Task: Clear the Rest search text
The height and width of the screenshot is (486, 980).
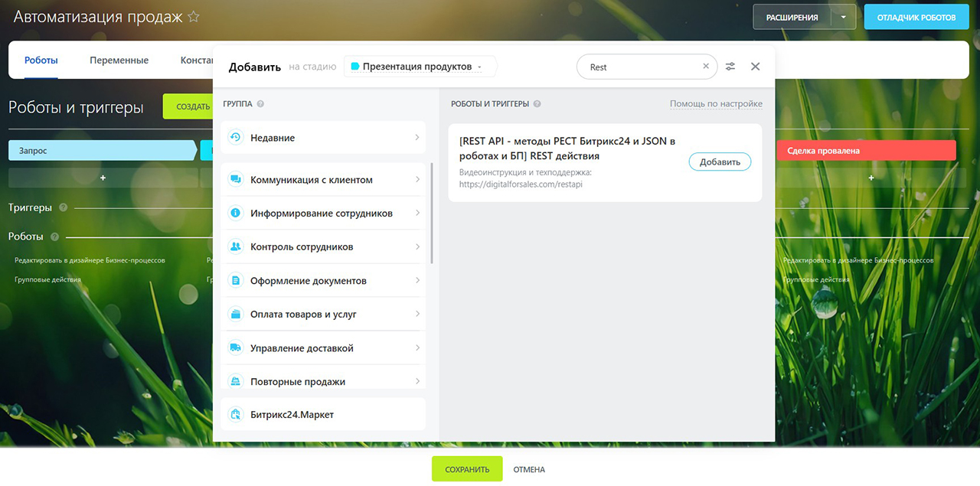Action: pos(706,67)
